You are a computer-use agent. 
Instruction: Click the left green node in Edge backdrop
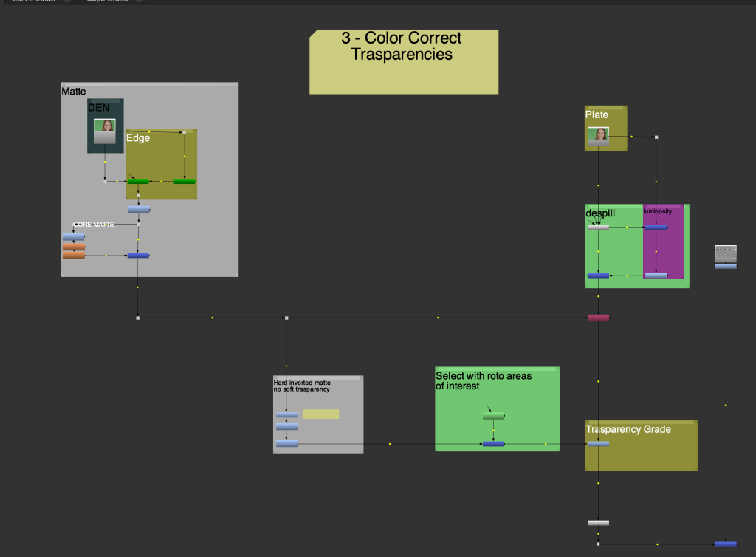click(x=138, y=181)
